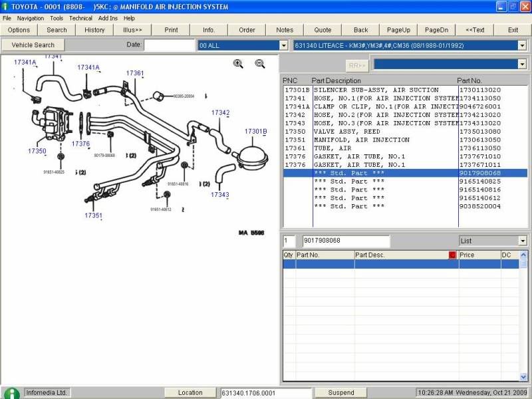This screenshot has width=532, height=399.
Task: Click the 17342 callout in the diagram
Action: (x=221, y=112)
